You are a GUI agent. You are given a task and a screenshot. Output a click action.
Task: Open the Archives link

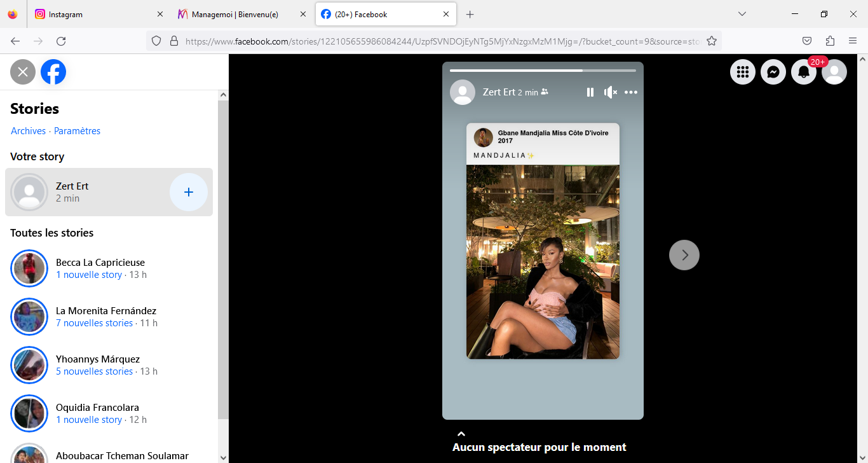click(x=29, y=131)
